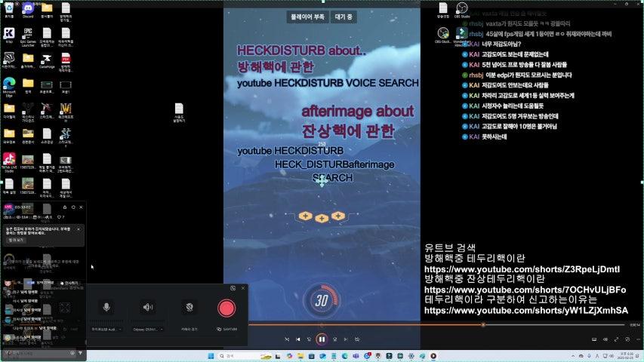Select the Microsoft Edge desktop shortcut
This screenshot has width=644, height=362.
tap(9, 87)
